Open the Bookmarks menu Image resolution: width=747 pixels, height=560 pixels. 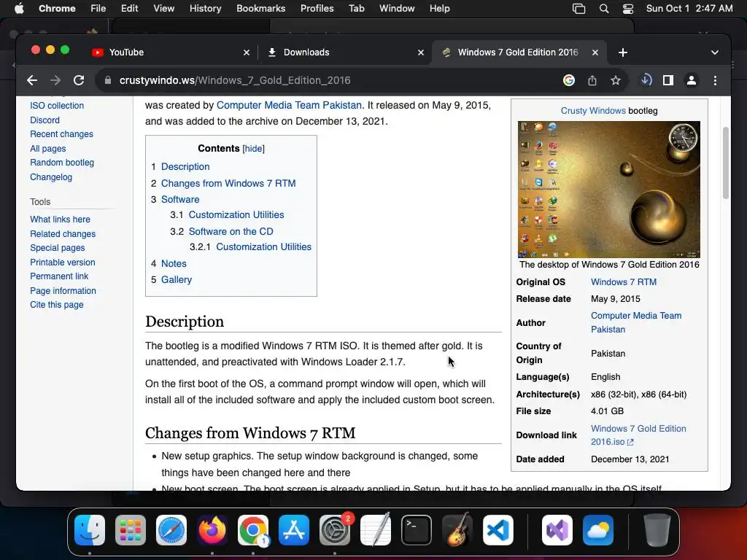tap(260, 9)
